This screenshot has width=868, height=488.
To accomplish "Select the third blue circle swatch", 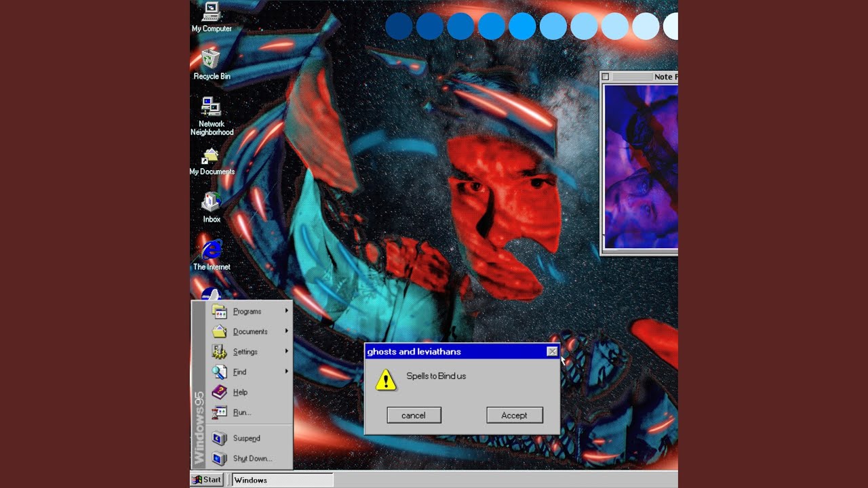I will [460, 26].
